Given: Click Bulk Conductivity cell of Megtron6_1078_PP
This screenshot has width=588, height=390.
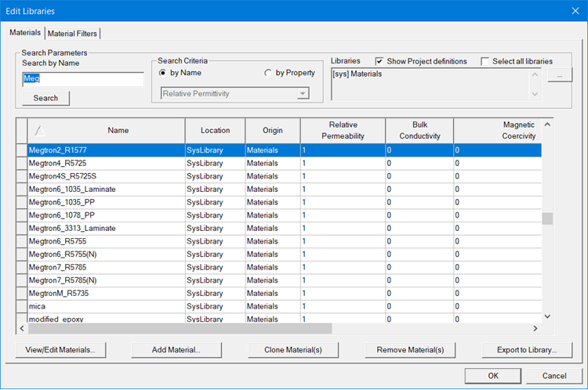Looking at the screenshot, I should tap(419, 215).
